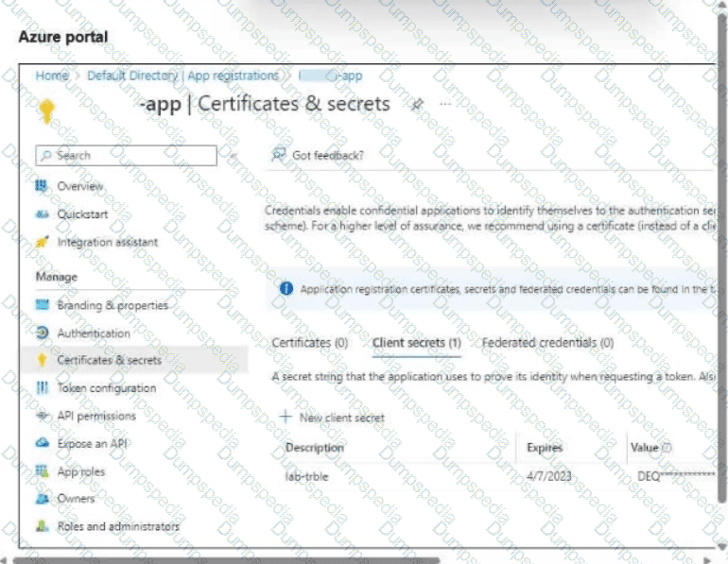Open Token configuration page
Screen dimensions: 728x564
click(x=106, y=388)
